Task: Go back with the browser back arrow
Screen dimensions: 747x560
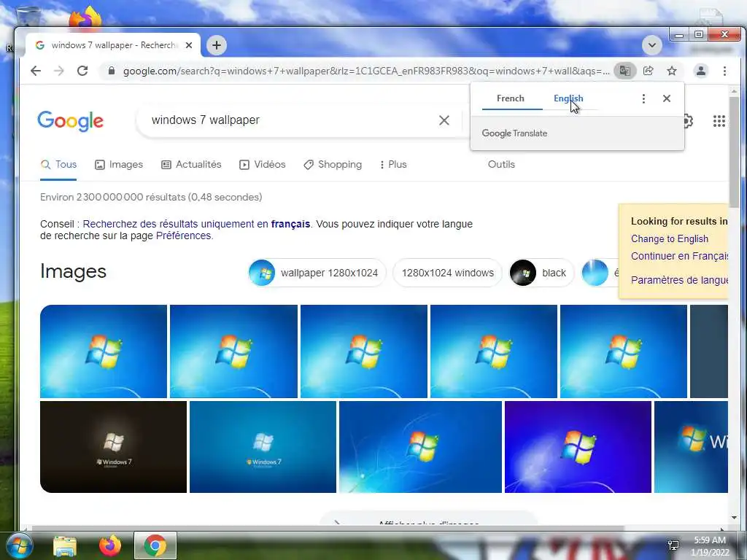Action: pyautogui.click(x=36, y=71)
